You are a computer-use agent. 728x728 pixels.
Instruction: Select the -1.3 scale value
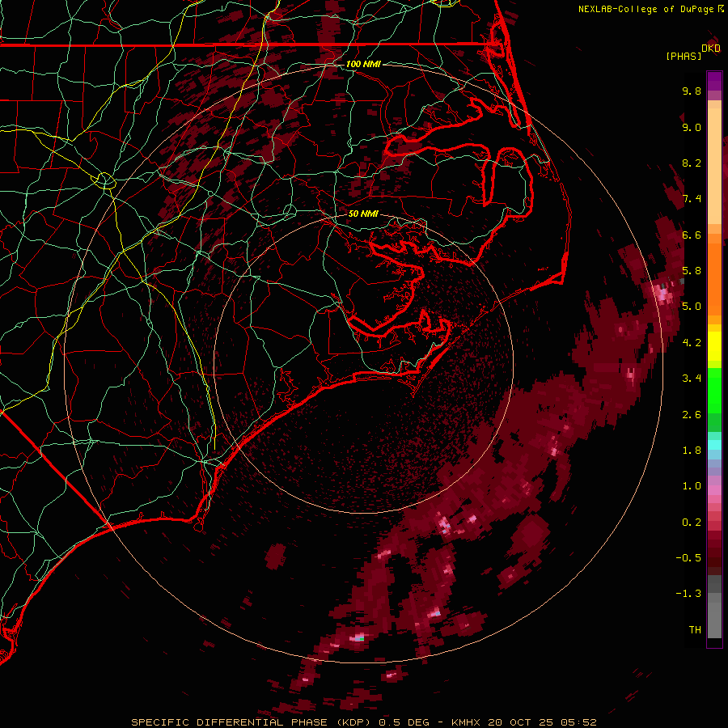(688, 594)
